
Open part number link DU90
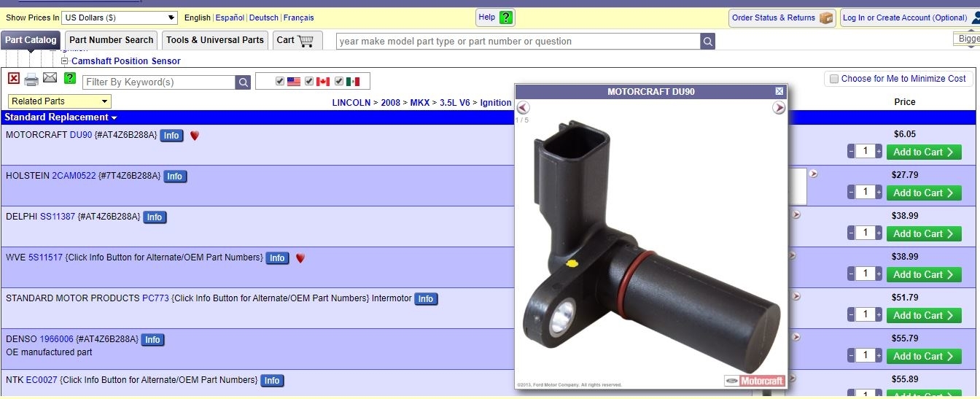point(81,135)
